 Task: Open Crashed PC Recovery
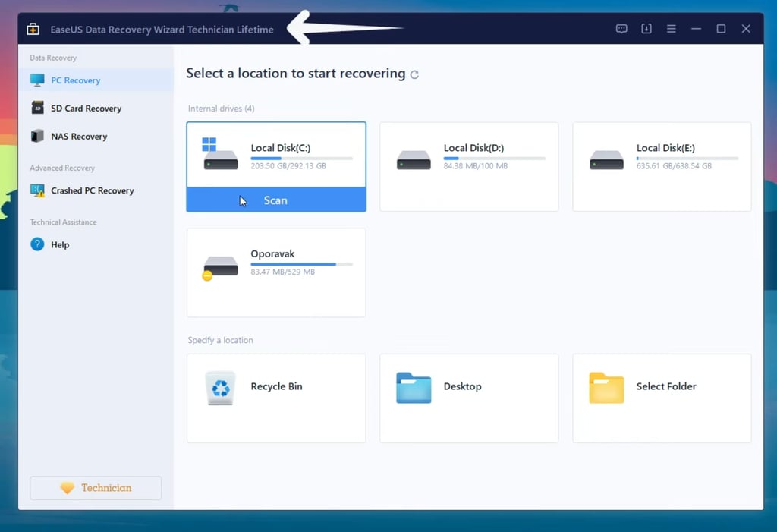(x=96, y=190)
